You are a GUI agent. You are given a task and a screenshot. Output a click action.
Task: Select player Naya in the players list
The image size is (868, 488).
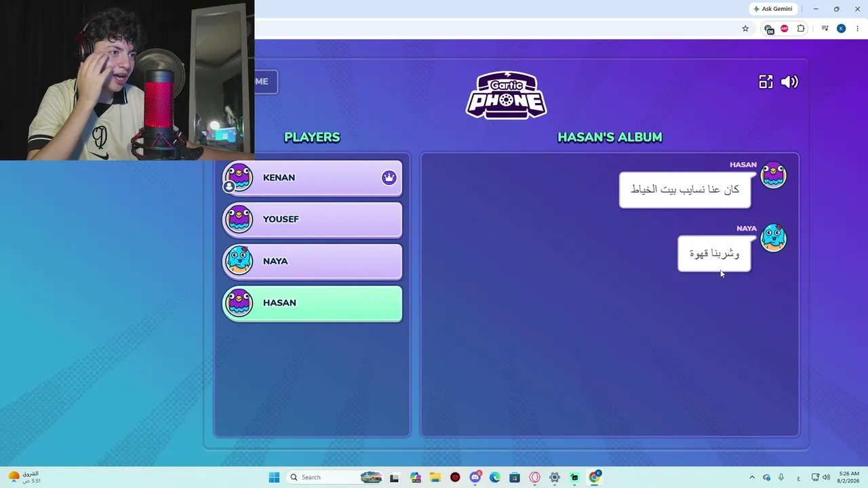coord(313,262)
